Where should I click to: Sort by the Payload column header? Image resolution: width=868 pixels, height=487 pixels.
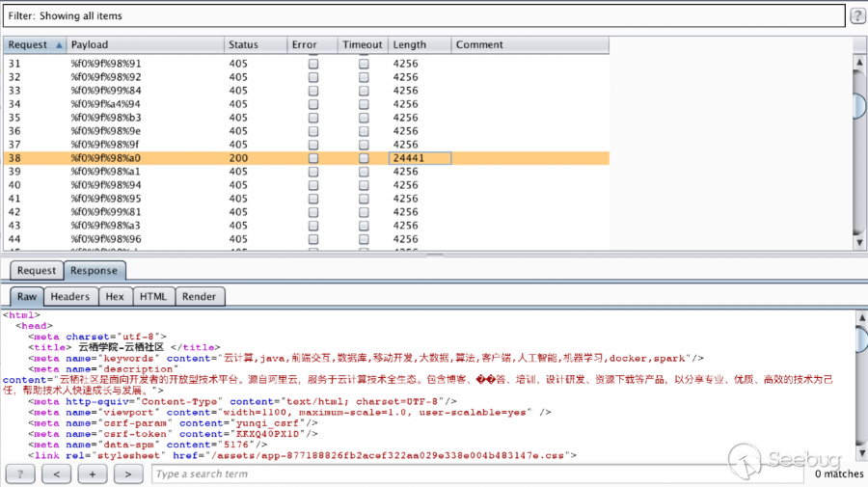pos(146,45)
